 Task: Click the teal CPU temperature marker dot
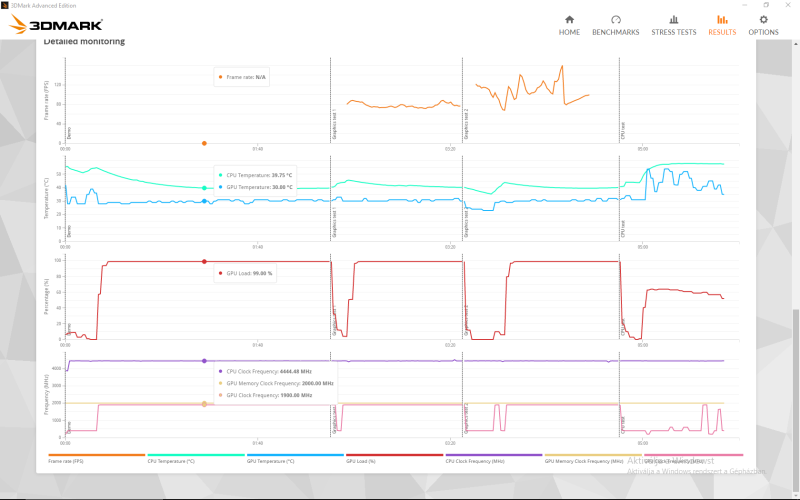tap(204, 188)
